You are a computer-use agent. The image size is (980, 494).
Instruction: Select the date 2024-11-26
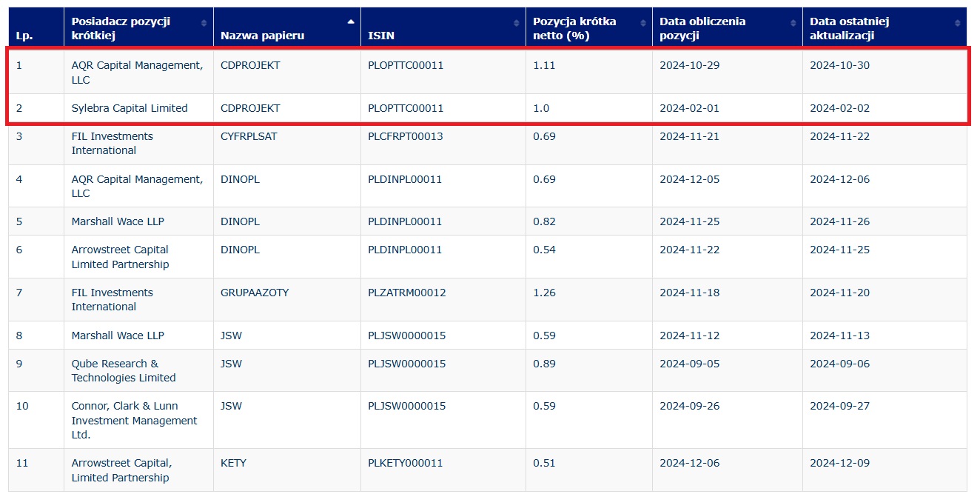click(840, 221)
